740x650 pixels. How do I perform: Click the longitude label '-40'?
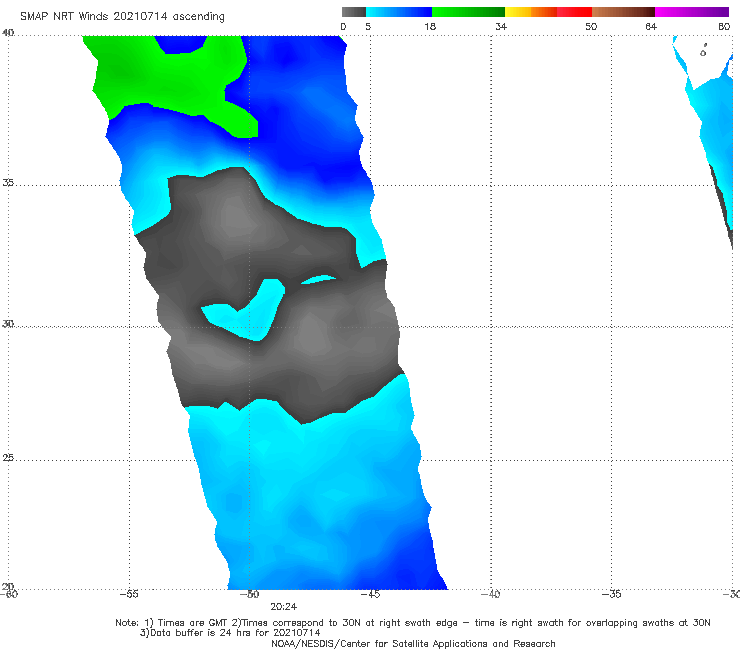[x=491, y=594]
